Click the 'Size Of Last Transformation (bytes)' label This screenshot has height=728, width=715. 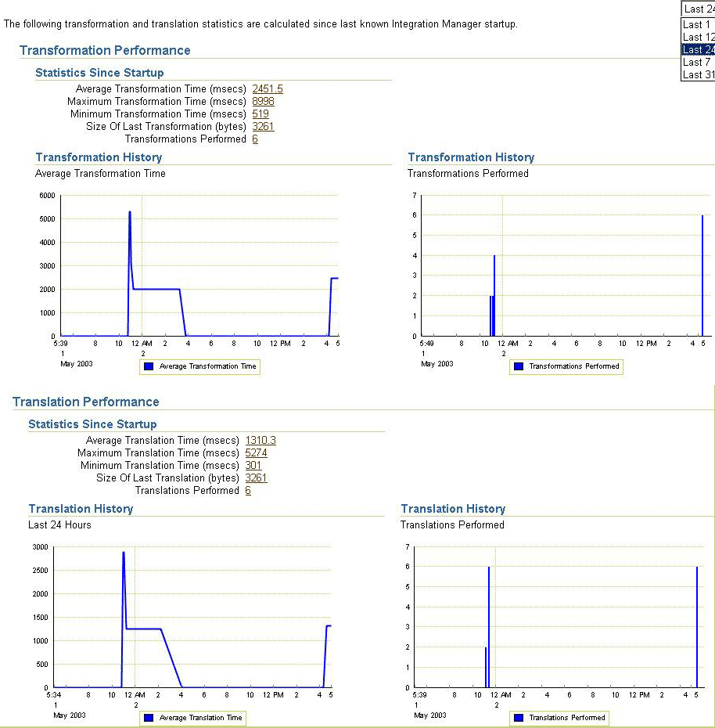pos(166,126)
